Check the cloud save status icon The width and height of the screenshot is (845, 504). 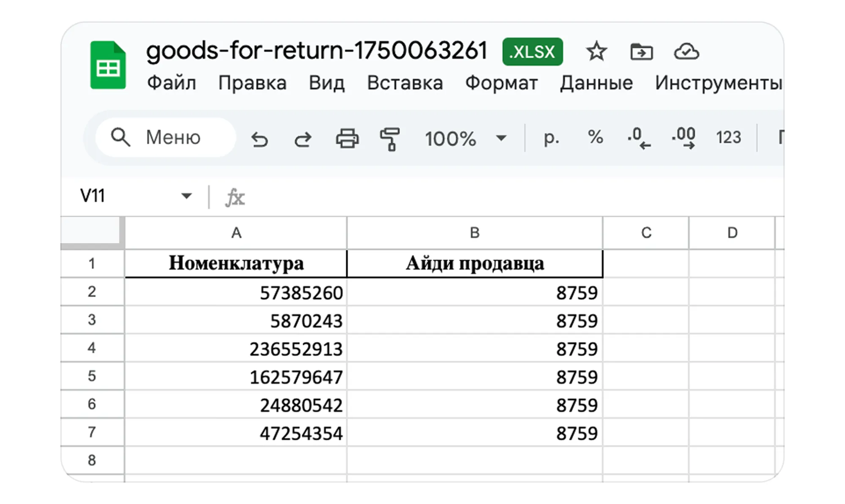(x=686, y=52)
